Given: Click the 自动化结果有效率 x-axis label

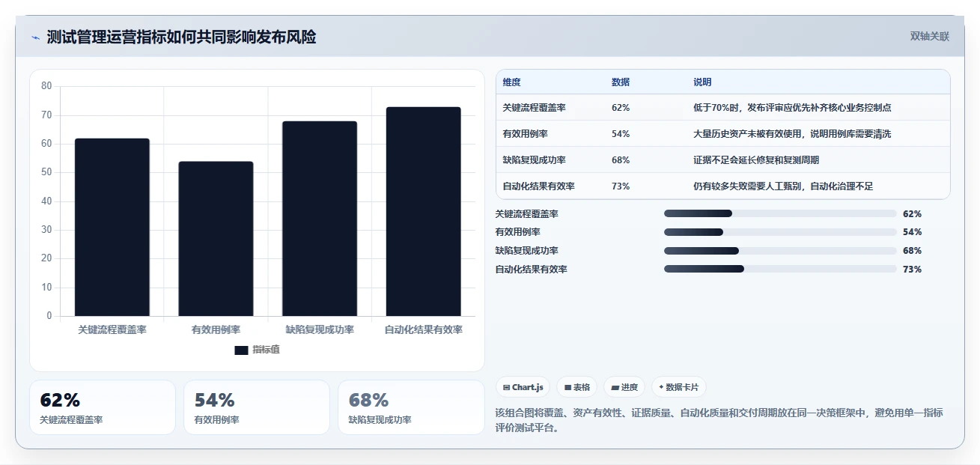Looking at the screenshot, I should (x=424, y=329).
